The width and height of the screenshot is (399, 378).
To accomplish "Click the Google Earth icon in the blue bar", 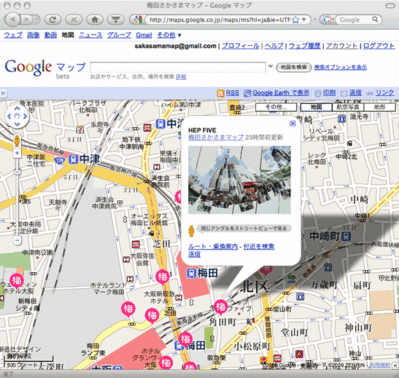I will tap(247, 93).
